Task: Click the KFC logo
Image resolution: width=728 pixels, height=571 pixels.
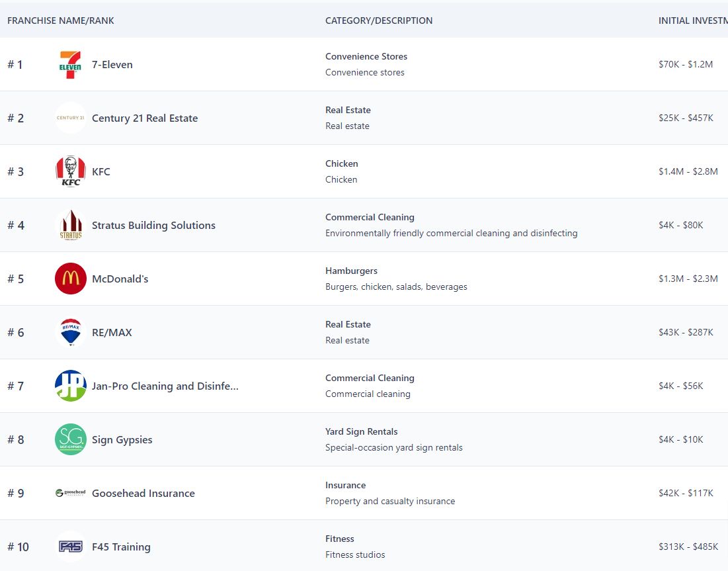Action: 71,171
